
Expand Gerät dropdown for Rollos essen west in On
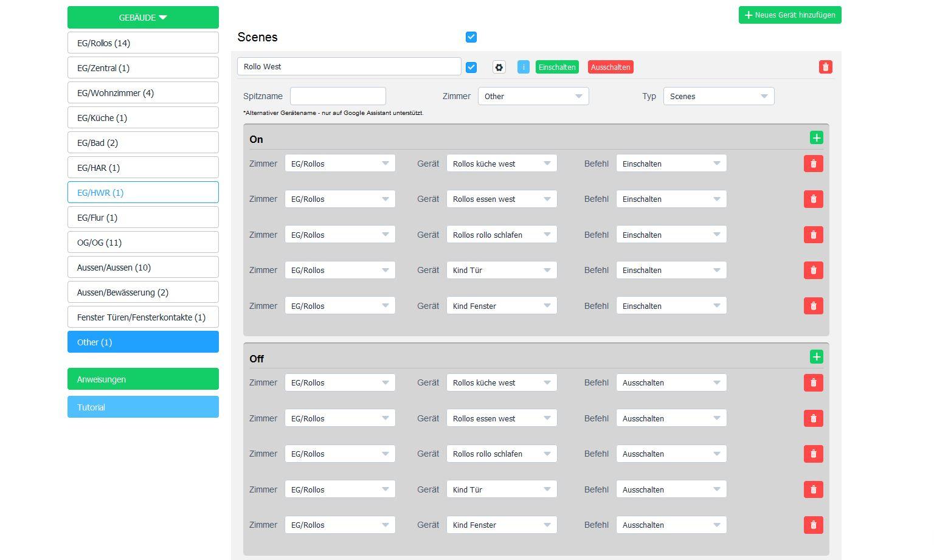click(x=501, y=199)
